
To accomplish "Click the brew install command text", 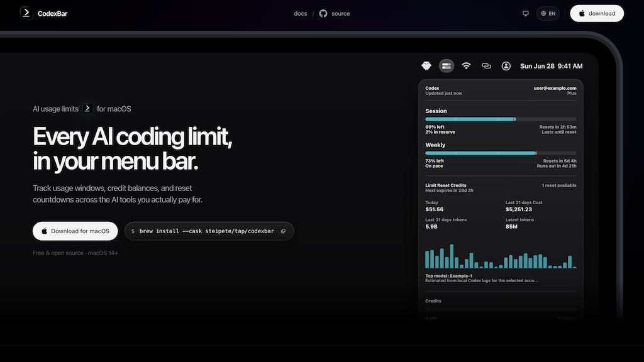I will tap(206, 231).
